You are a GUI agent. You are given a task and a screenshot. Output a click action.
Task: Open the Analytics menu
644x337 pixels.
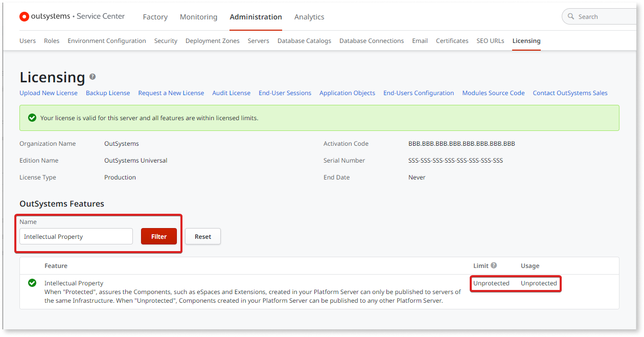click(x=309, y=17)
